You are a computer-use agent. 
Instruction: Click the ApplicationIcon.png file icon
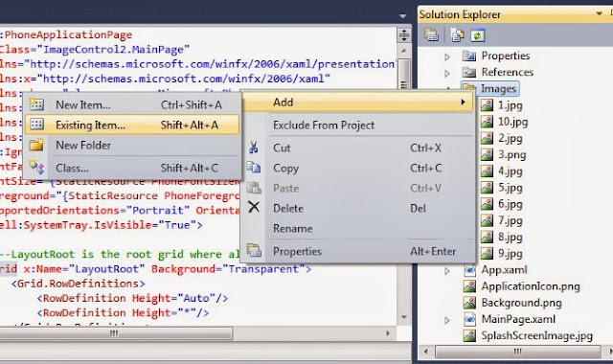(x=469, y=286)
